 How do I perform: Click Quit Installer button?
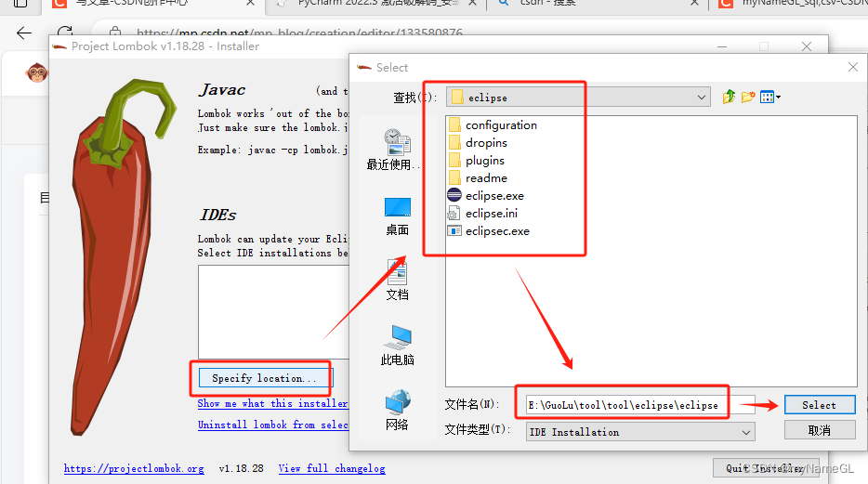(767, 468)
